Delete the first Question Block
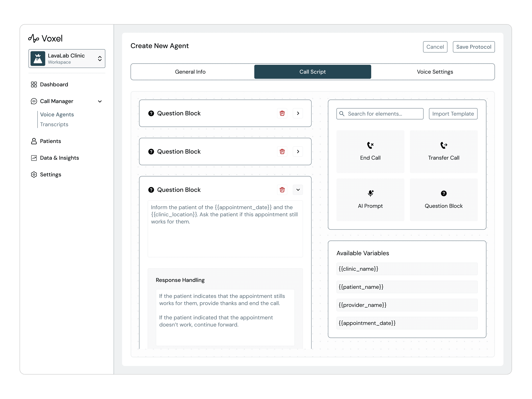This screenshot has width=532, height=399. click(x=282, y=113)
